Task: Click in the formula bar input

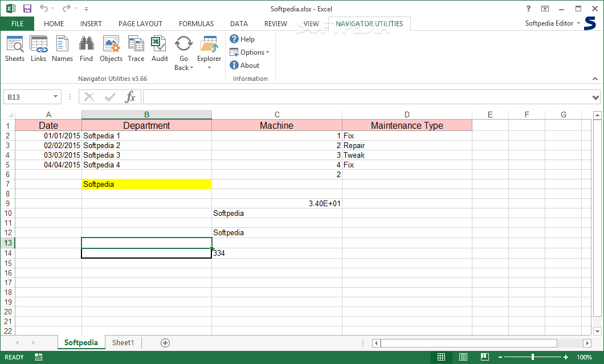Action: tap(367, 97)
